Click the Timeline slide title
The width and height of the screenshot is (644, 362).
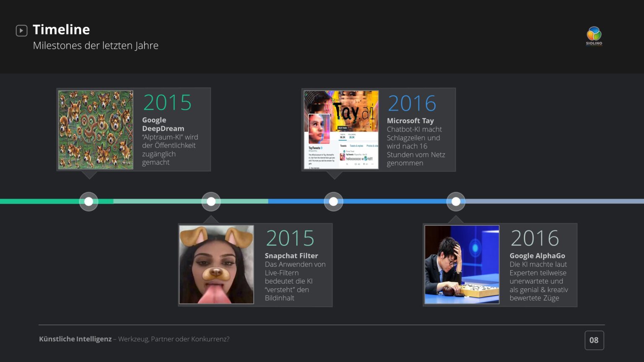[x=61, y=29]
